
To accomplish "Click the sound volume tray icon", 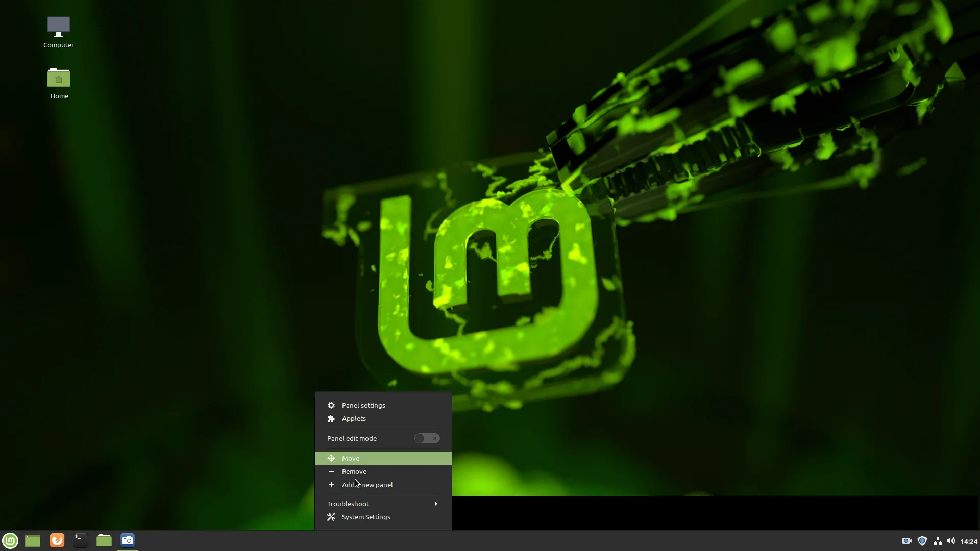I will 951,541.
